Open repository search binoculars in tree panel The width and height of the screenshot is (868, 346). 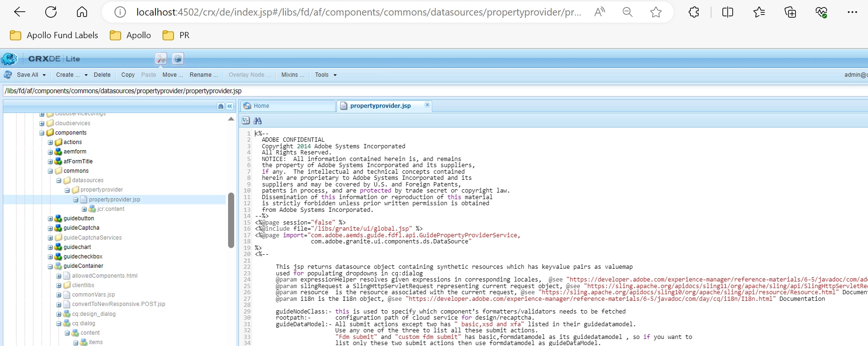click(x=221, y=106)
